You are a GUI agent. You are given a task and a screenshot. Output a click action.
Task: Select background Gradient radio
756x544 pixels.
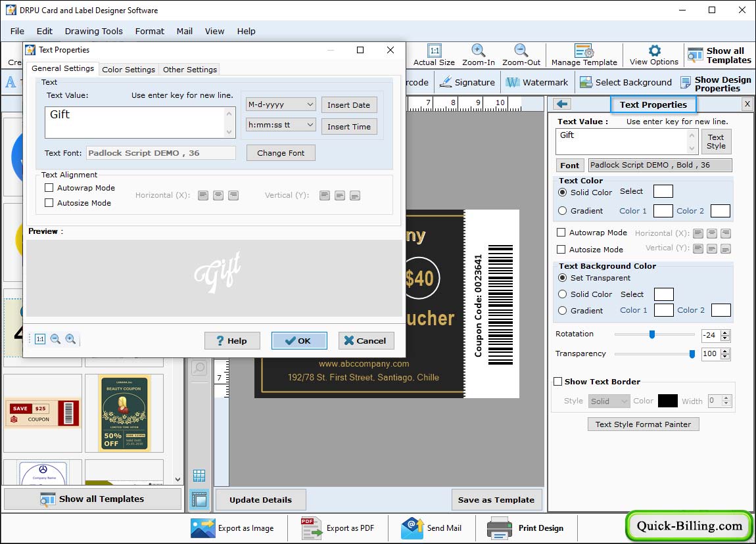coord(562,310)
